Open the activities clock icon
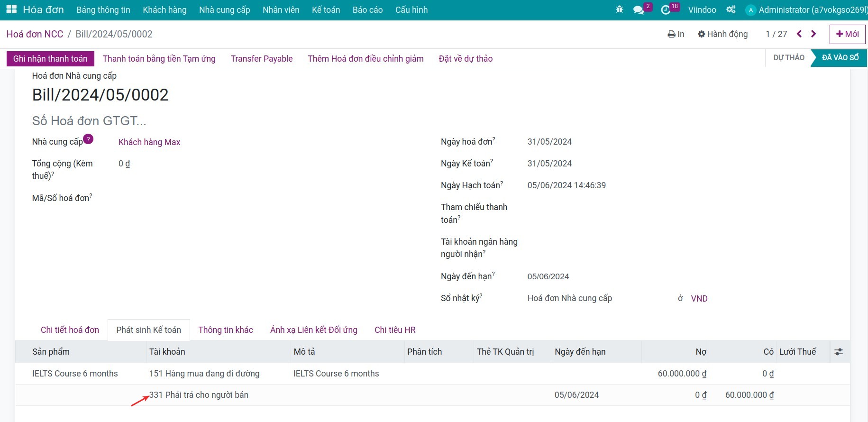868x422 pixels. [x=666, y=9]
